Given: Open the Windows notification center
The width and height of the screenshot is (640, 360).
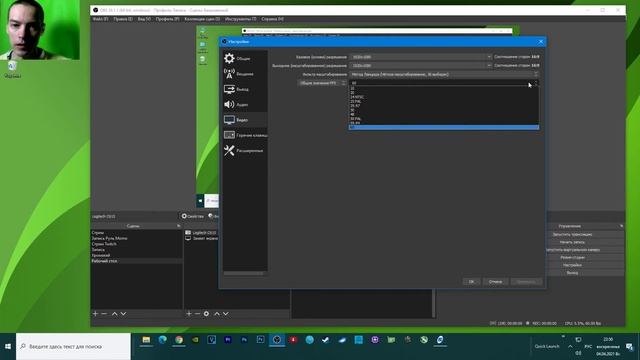Looking at the screenshot, I should coord(630,347).
